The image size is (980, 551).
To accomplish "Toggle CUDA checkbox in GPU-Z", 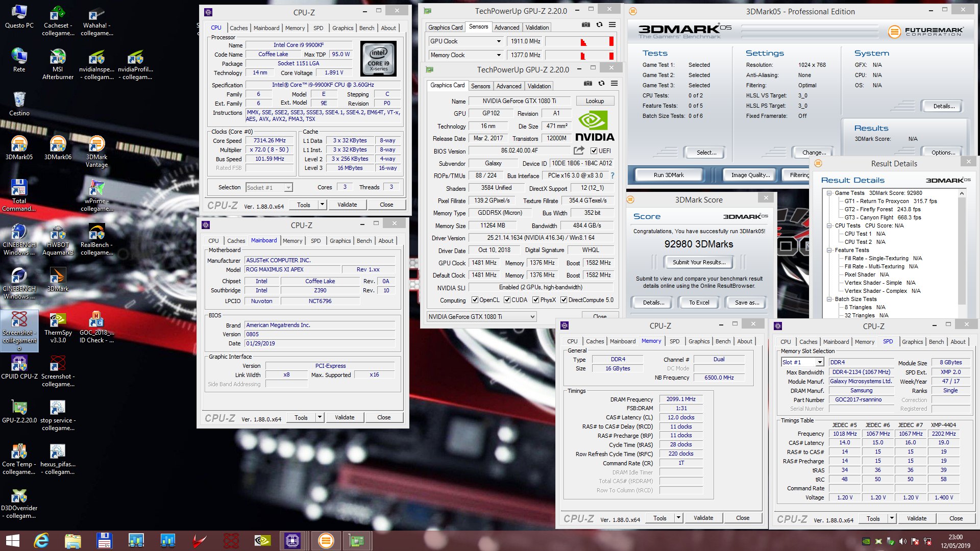I will [507, 300].
